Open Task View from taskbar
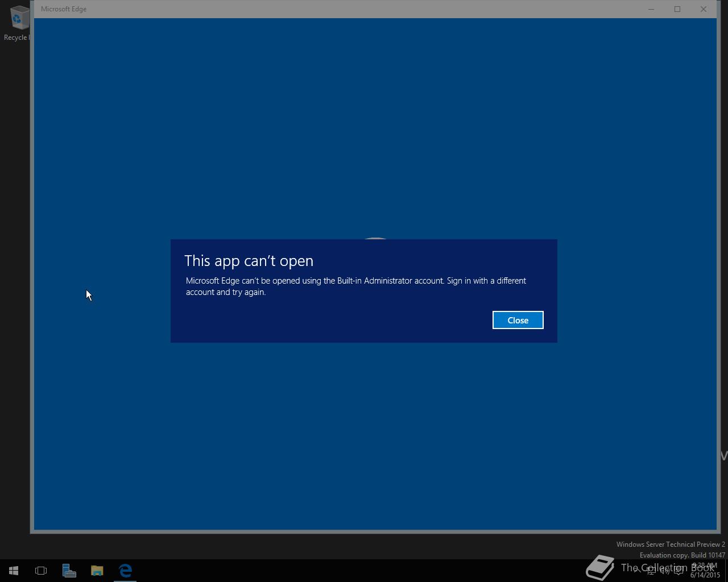This screenshot has width=728, height=582. point(41,570)
